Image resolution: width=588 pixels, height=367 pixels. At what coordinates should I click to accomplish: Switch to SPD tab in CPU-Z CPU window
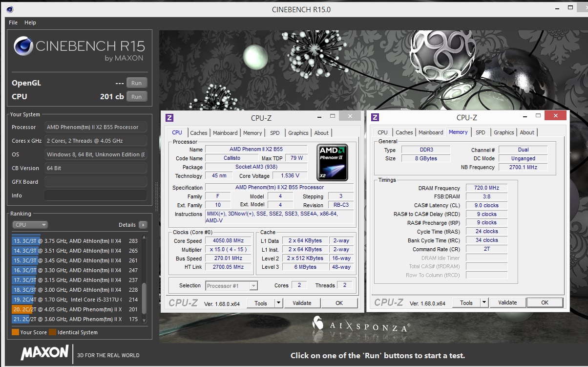[275, 133]
